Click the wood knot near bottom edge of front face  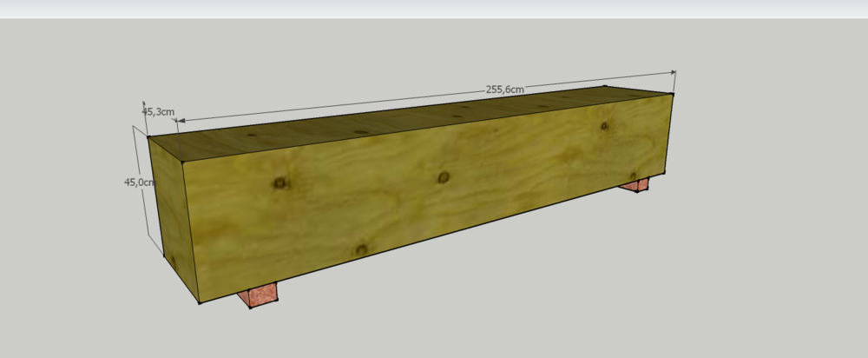pyautogui.click(x=361, y=250)
